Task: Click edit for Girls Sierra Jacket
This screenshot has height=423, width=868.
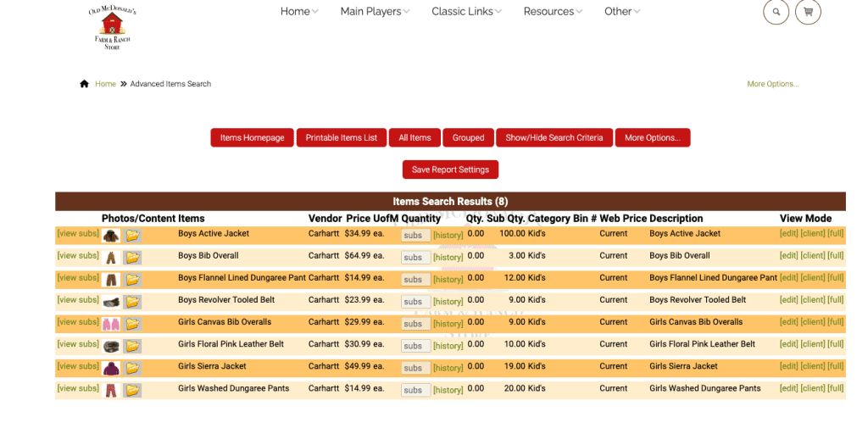Action: 789,366
